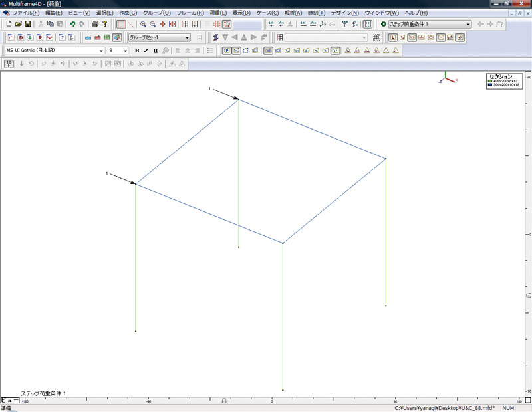The height and width of the screenshot is (412, 532).
Task: Create a new file with the blank page icon
Action: coord(9,24)
